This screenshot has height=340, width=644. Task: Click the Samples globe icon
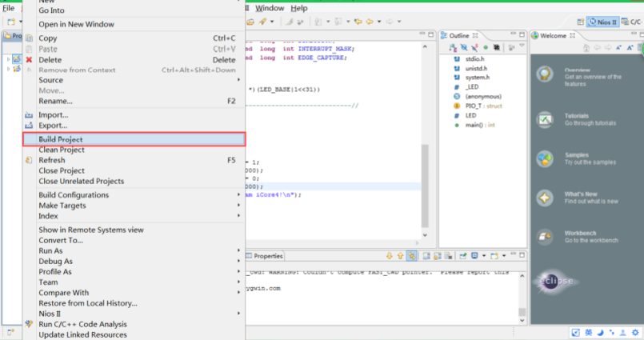(545, 158)
